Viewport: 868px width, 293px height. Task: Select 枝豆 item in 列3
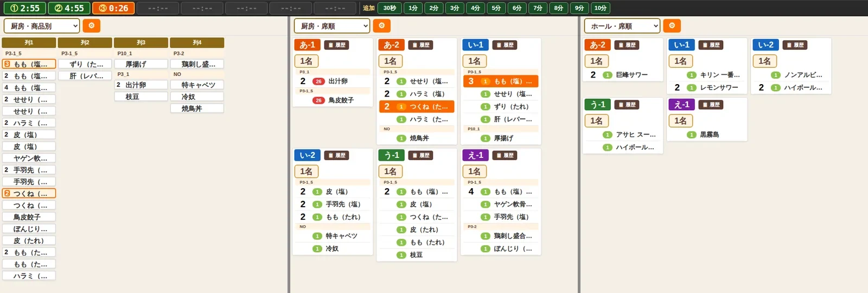pos(141,97)
